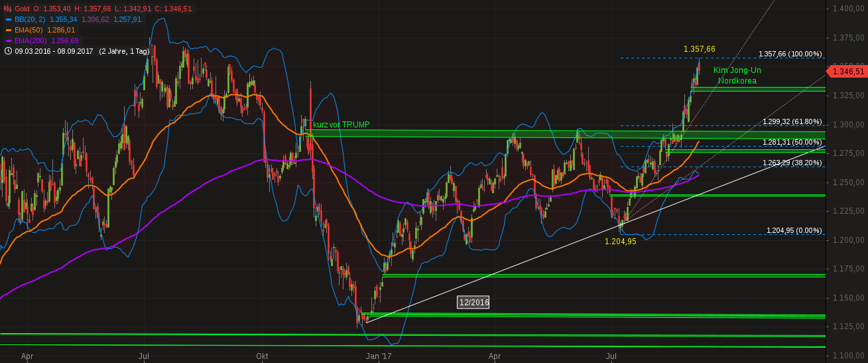Viewport: 868px width, 363px height.
Task: Open the Gold instrument legend label
Action: click(x=23, y=9)
